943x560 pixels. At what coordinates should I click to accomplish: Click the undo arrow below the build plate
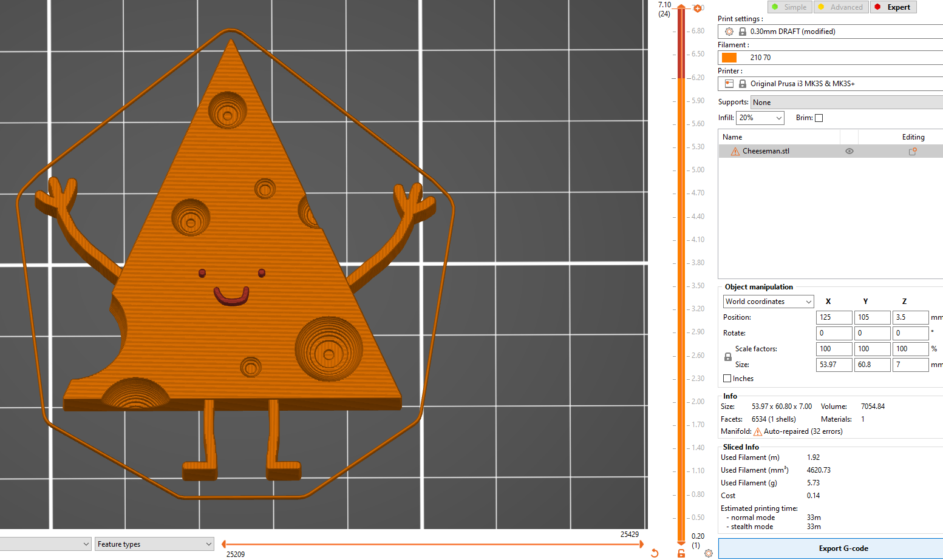tap(655, 553)
